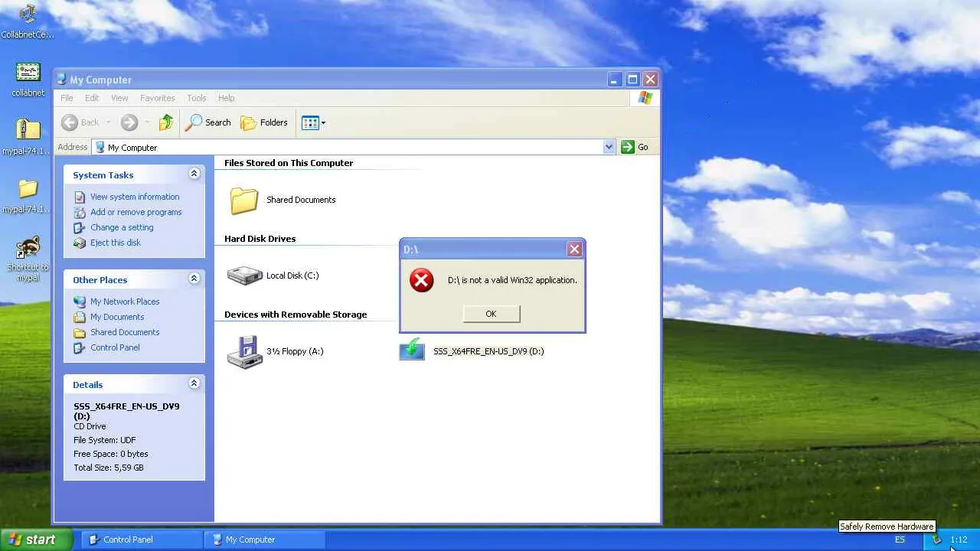Image resolution: width=980 pixels, height=551 pixels.
Task: Select the 3½ Floppy (A:) drive icon
Action: pos(245,352)
